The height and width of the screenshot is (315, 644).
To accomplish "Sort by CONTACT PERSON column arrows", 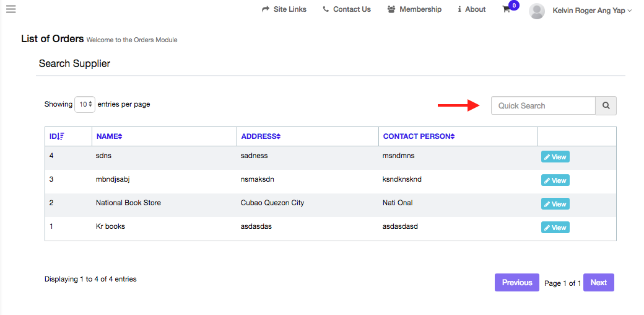I will [453, 136].
